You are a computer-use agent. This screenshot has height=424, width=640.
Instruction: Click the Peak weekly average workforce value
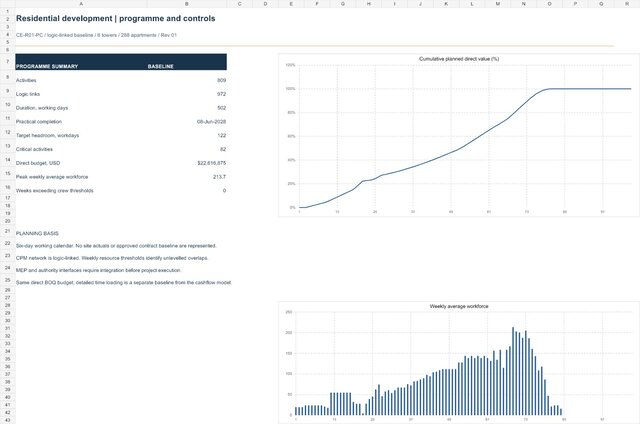(219, 177)
